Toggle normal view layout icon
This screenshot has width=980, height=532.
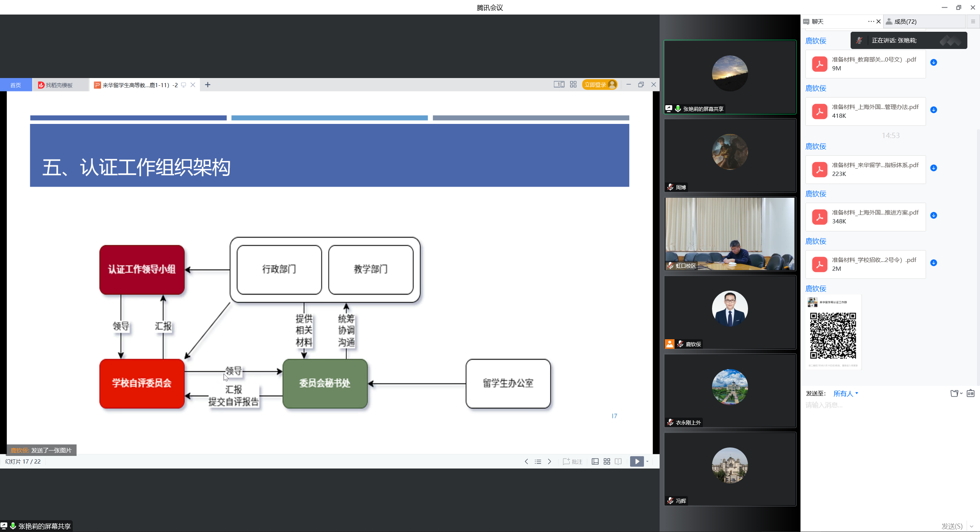pyautogui.click(x=595, y=462)
